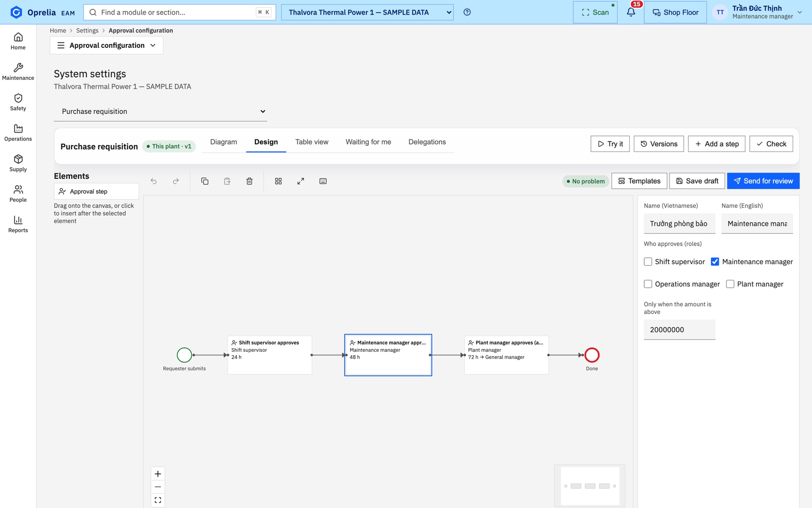Click the auto-layout grid icon
812x508 pixels.
[278, 181]
